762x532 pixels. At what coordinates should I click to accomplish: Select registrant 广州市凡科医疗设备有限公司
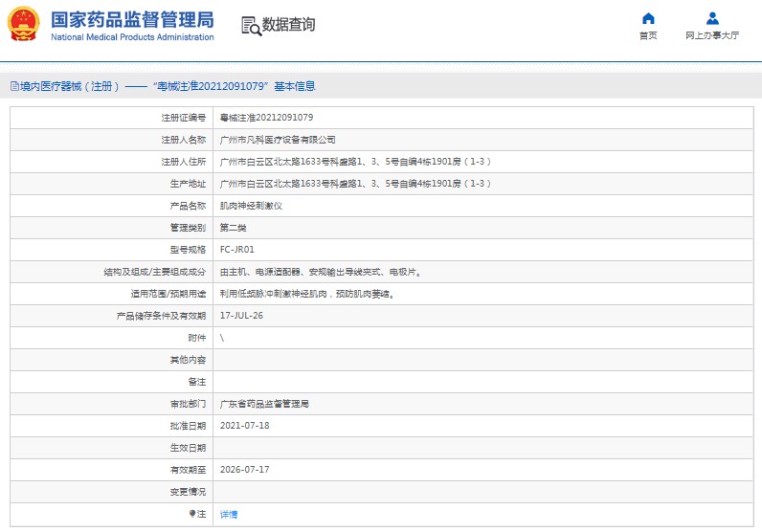pos(278,140)
